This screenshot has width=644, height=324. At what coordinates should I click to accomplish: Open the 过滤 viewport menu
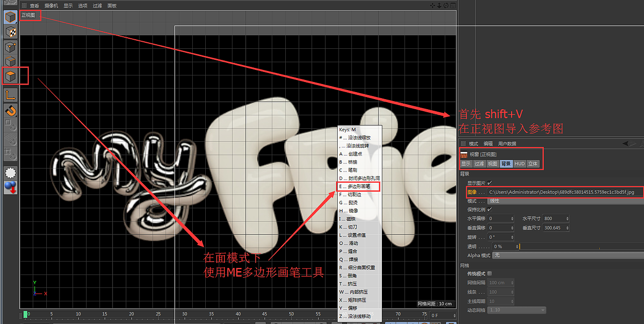[x=97, y=6]
